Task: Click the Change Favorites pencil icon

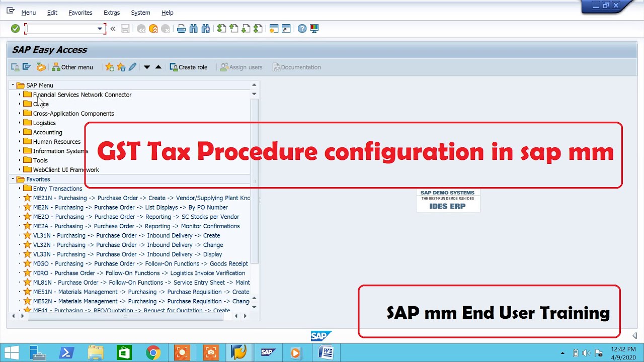Action: [132, 67]
